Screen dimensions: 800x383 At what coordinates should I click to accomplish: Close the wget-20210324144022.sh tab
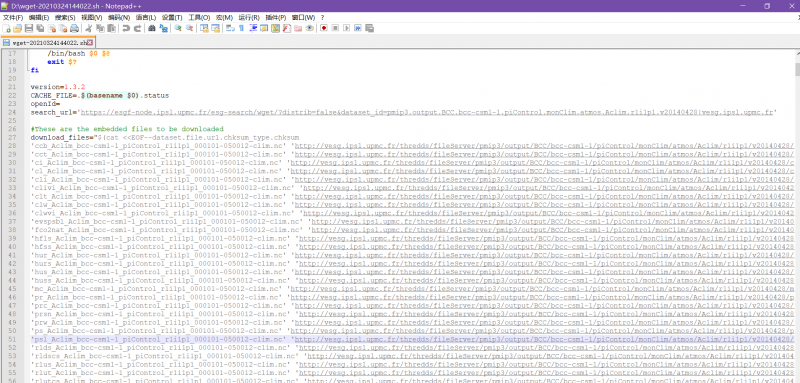(90, 43)
